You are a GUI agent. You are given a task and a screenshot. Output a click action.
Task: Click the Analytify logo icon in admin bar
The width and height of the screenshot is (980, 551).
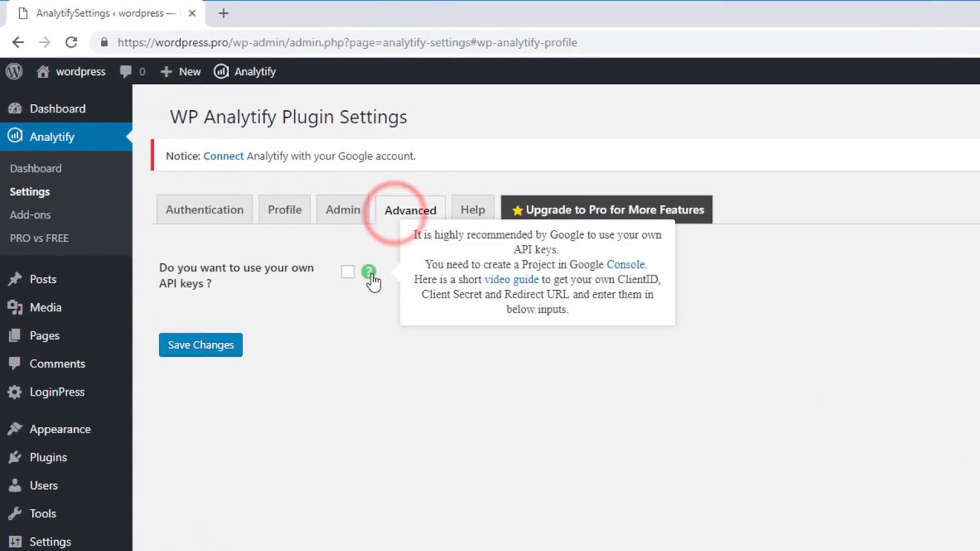tap(221, 71)
